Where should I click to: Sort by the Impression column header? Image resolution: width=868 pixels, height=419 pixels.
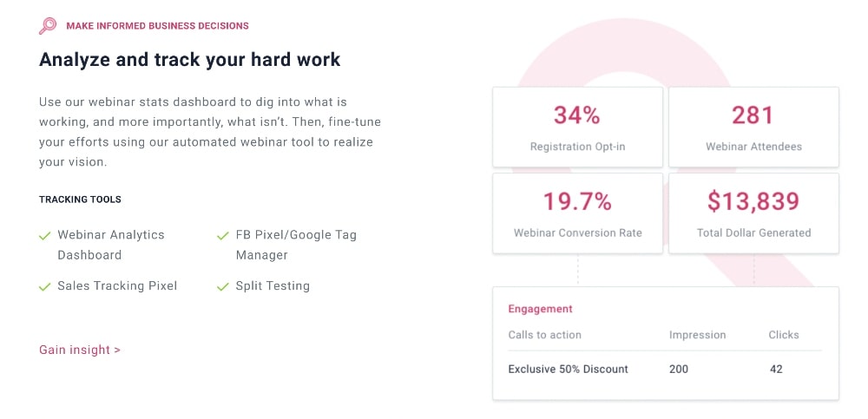pos(697,335)
